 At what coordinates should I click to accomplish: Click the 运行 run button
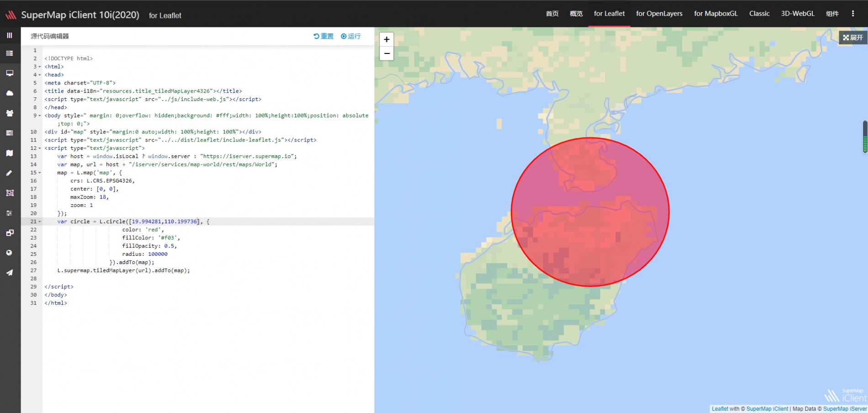click(x=351, y=36)
